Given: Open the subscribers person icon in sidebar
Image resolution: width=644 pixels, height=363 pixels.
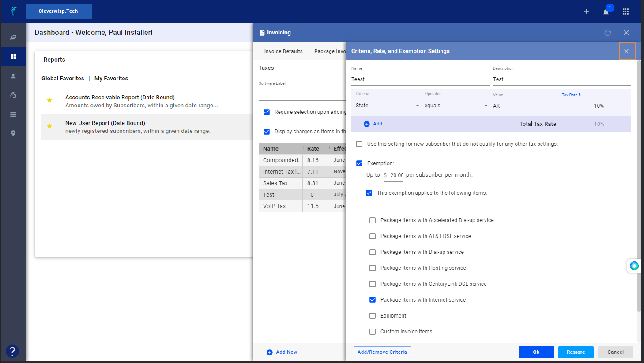Looking at the screenshot, I should (x=13, y=76).
